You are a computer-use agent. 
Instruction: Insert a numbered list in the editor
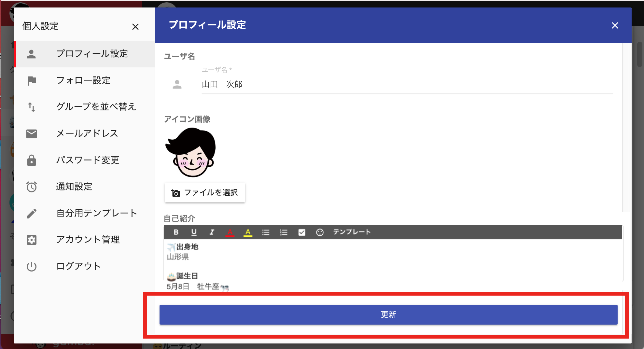point(284,232)
